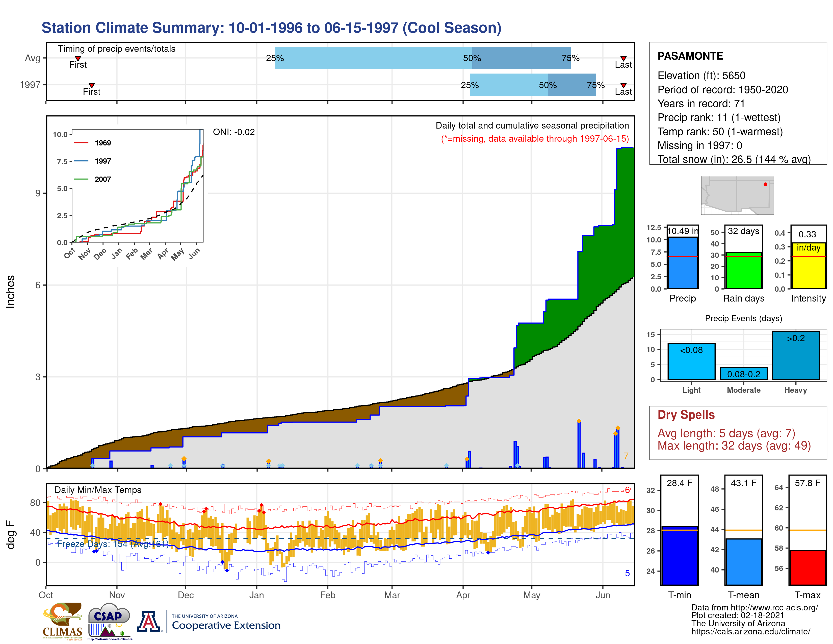Click the Cooperative Extension text

click(226, 625)
